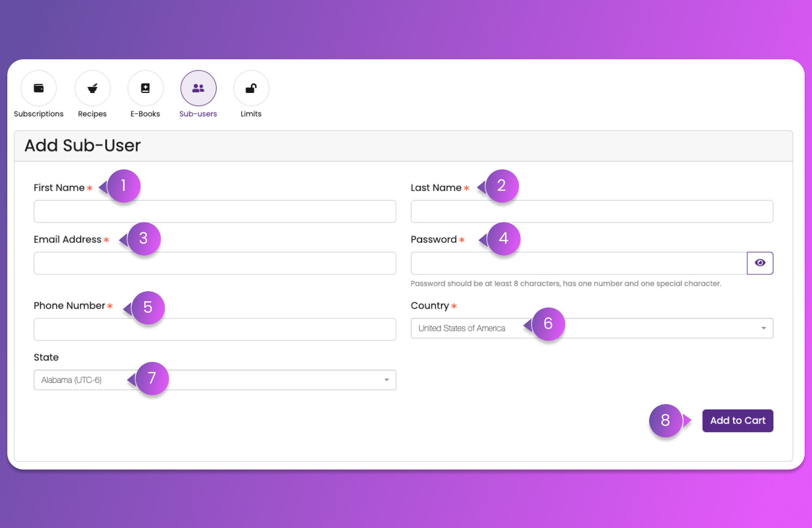Open United States of America selector

coord(462,328)
